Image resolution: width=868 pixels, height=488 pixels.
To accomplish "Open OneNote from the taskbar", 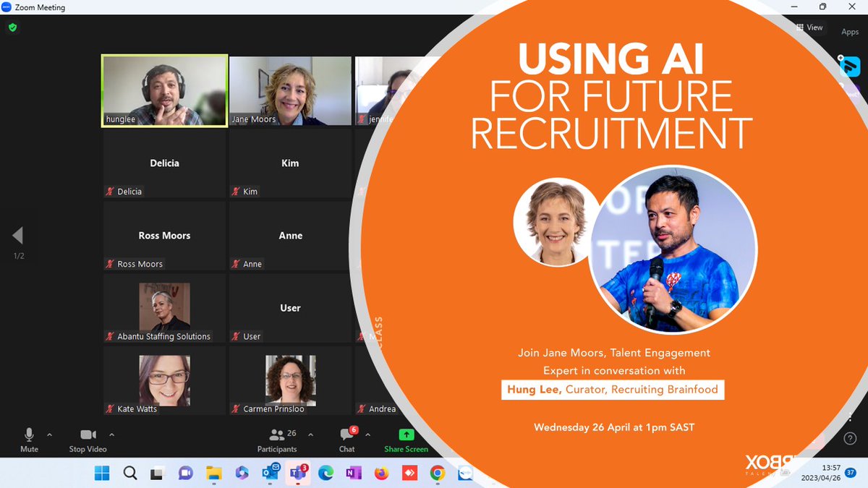I will (x=354, y=473).
